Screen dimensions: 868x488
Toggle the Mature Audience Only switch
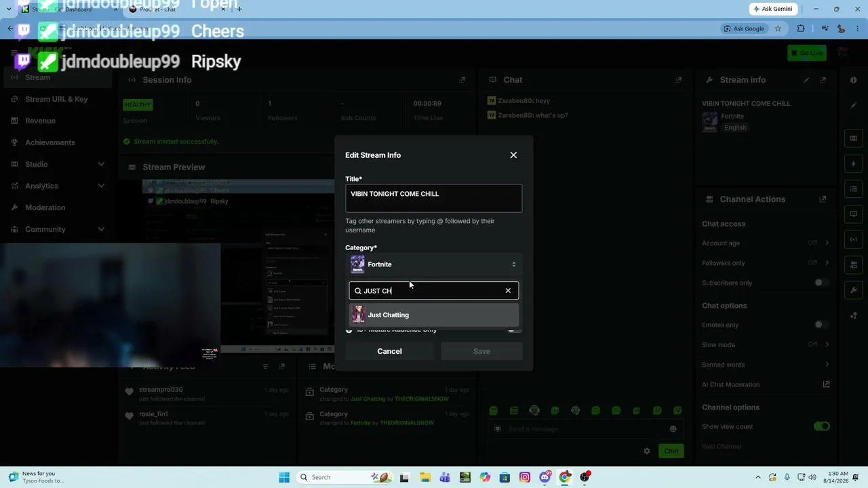(x=515, y=329)
